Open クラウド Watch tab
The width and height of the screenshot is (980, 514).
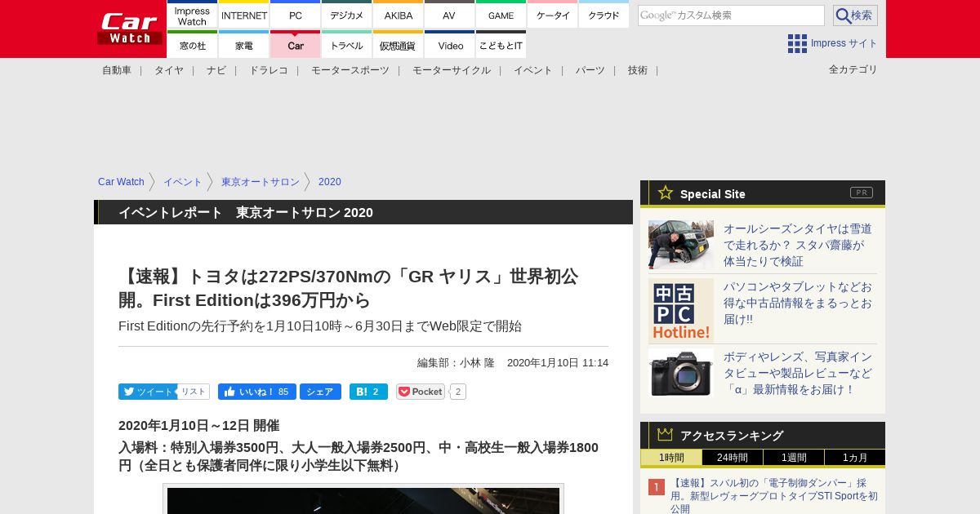click(604, 15)
